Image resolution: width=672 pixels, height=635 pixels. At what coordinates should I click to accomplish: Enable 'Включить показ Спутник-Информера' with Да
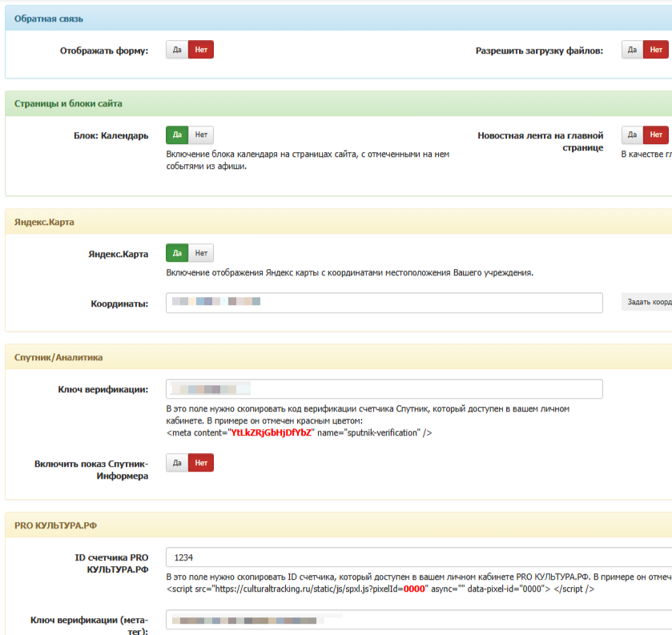(x=177, y=463)
